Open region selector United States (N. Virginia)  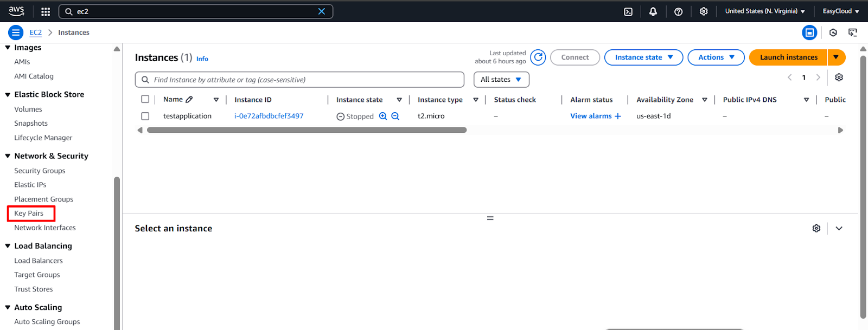pyautogui.click(x=765, y=11)
